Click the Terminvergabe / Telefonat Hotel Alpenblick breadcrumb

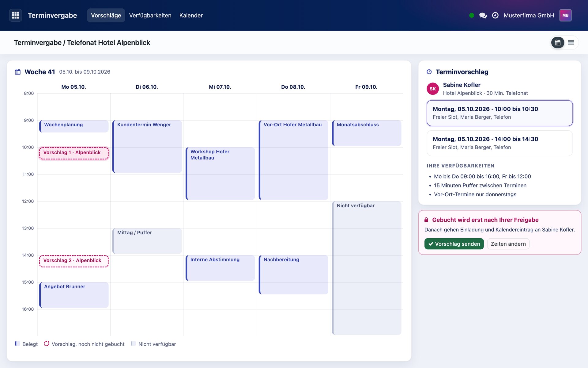coord(82,43)
